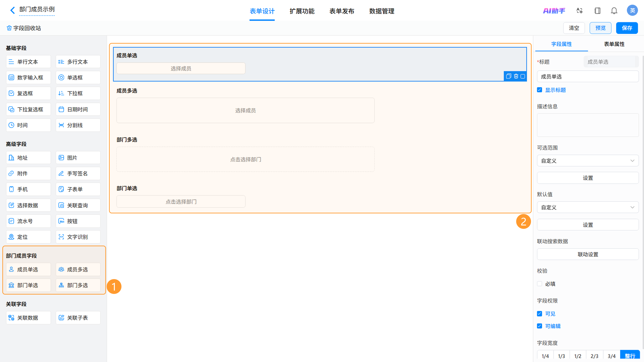Add a 单行文本 field
The height and width of the screenshot is (362, 644).
pos(28,62)
